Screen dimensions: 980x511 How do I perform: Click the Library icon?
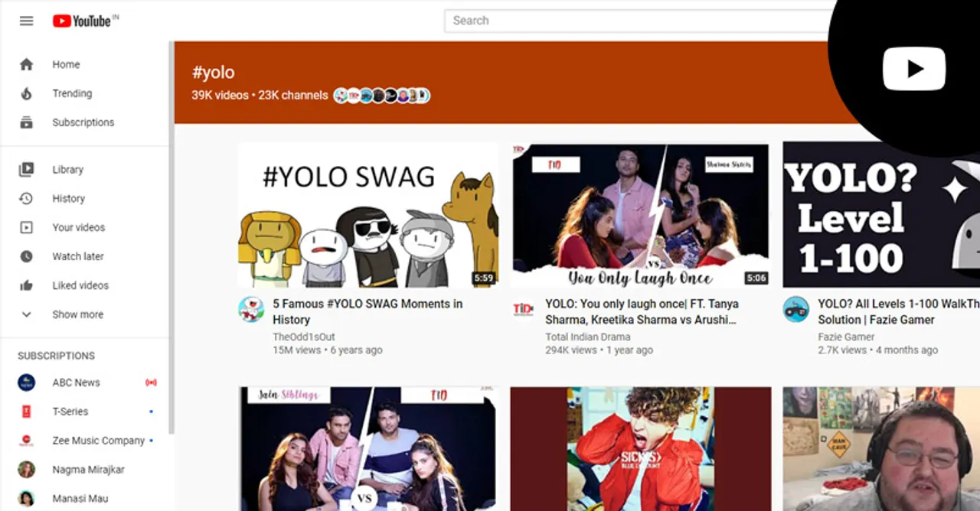click(26, 170)
